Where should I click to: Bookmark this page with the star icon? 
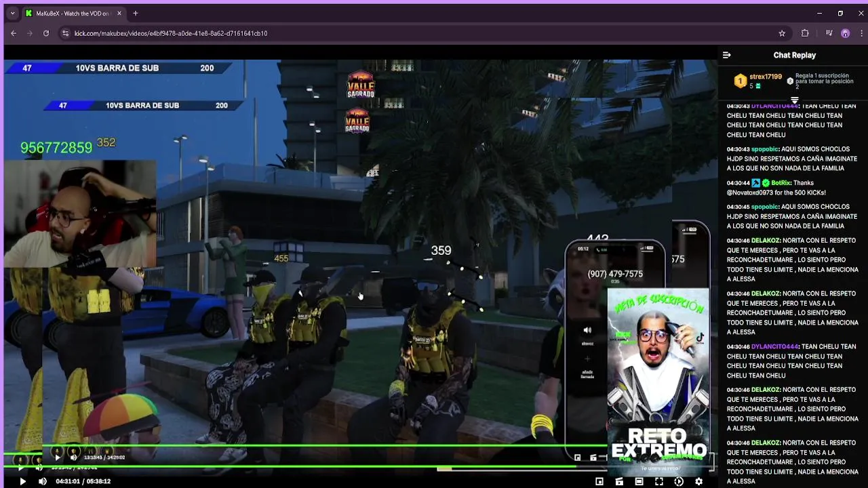pyautogui.click(x=782, y=33)
